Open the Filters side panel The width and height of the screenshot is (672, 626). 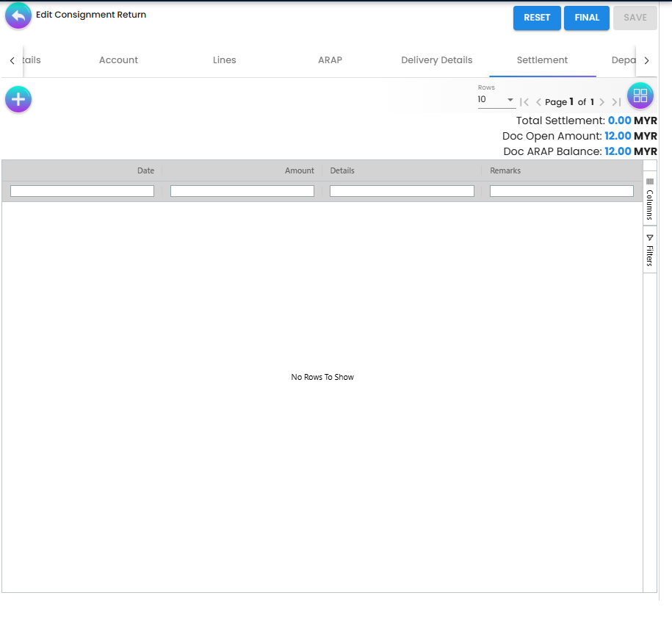pos(649,248)
